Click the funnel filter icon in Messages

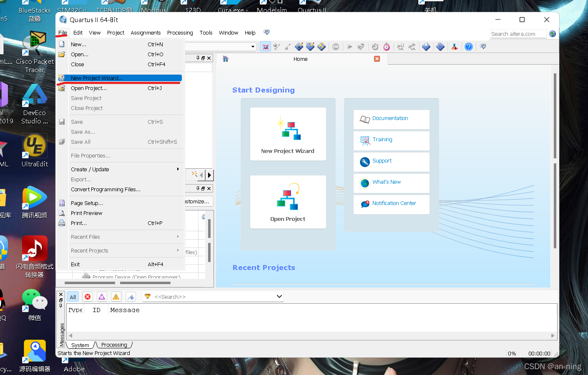147,296
